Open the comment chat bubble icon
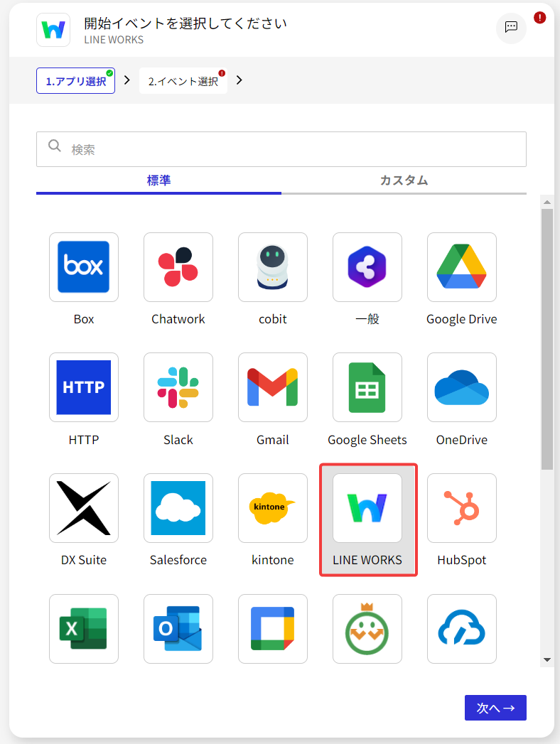 [x=511, y=28]
